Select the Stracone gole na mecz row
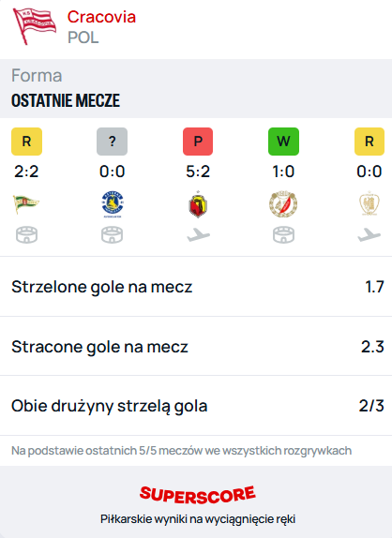 (x=196, y=346)
